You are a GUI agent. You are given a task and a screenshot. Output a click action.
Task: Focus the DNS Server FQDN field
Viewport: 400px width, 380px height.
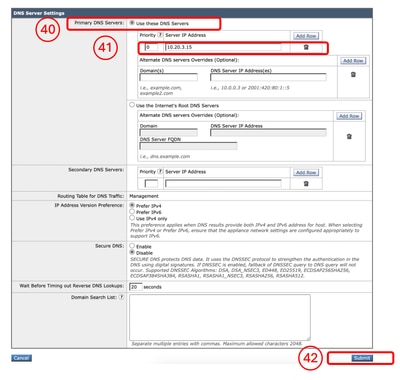click(188, 146)
